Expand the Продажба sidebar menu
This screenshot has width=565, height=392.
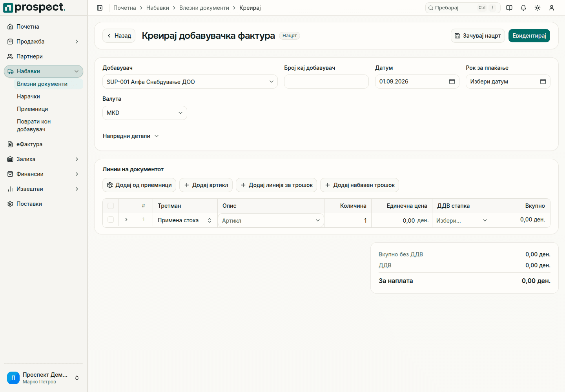tap(44, 42)
